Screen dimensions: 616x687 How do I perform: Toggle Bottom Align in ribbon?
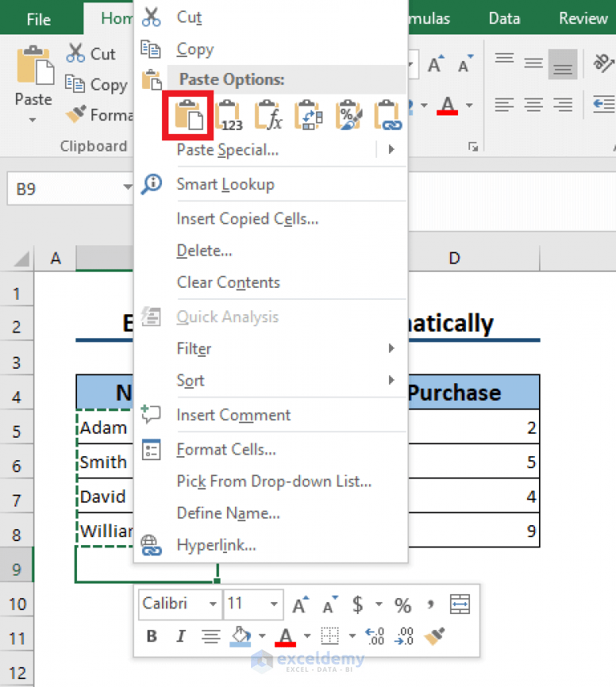562,64
